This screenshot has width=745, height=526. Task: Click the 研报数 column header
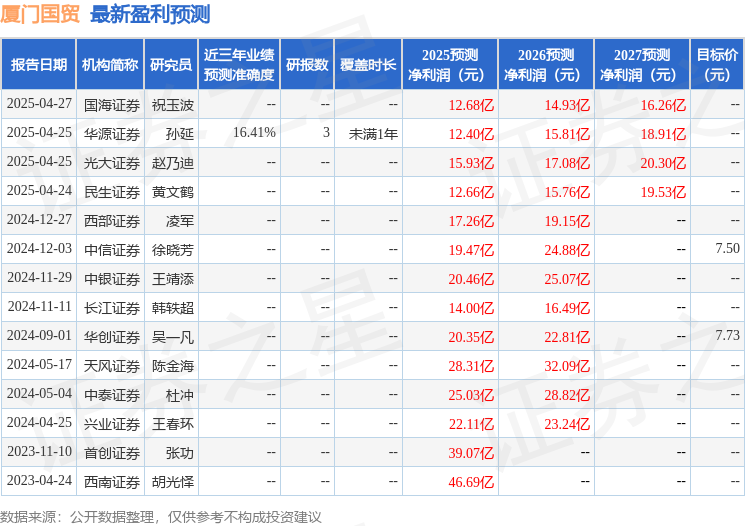coord(307,65)
